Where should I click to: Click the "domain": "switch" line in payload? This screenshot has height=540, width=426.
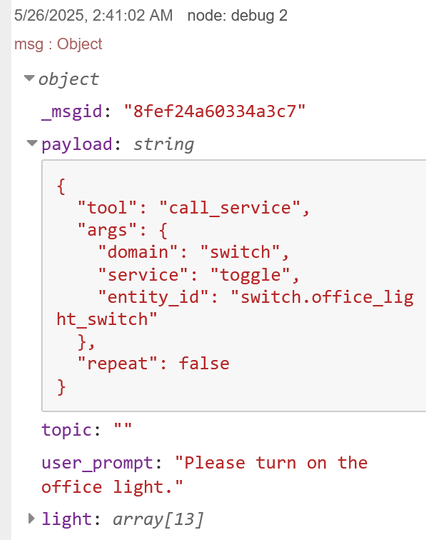point(194,252)
